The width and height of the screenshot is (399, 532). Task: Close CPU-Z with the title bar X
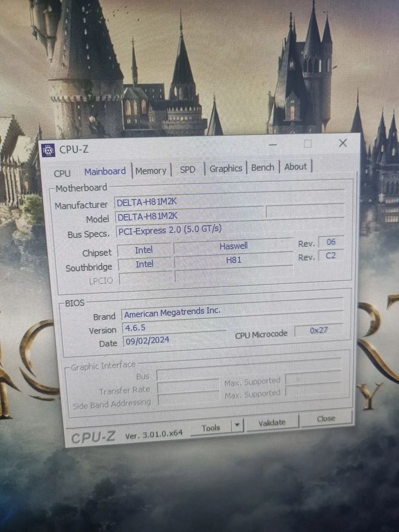pyautogui.click(x=343, y=143)
